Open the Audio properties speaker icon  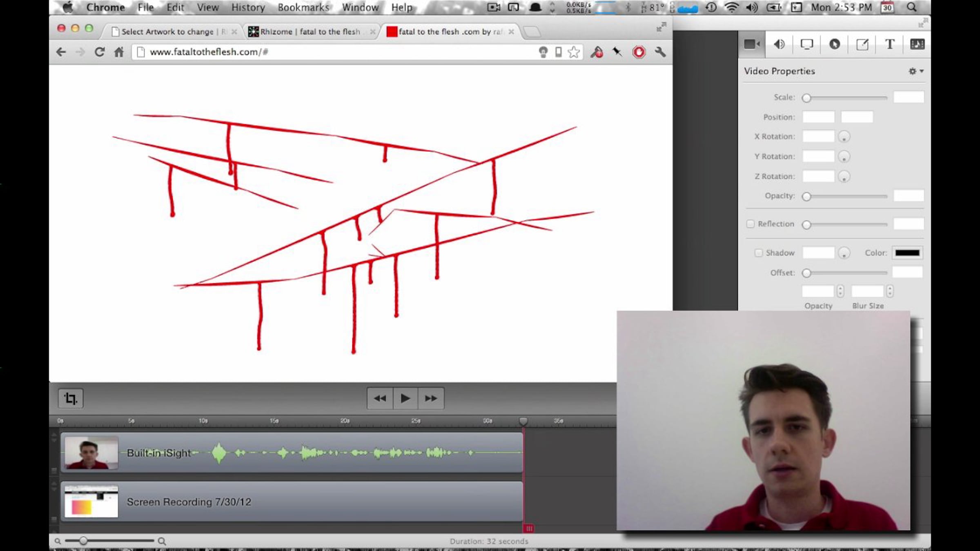click(779, 44)
